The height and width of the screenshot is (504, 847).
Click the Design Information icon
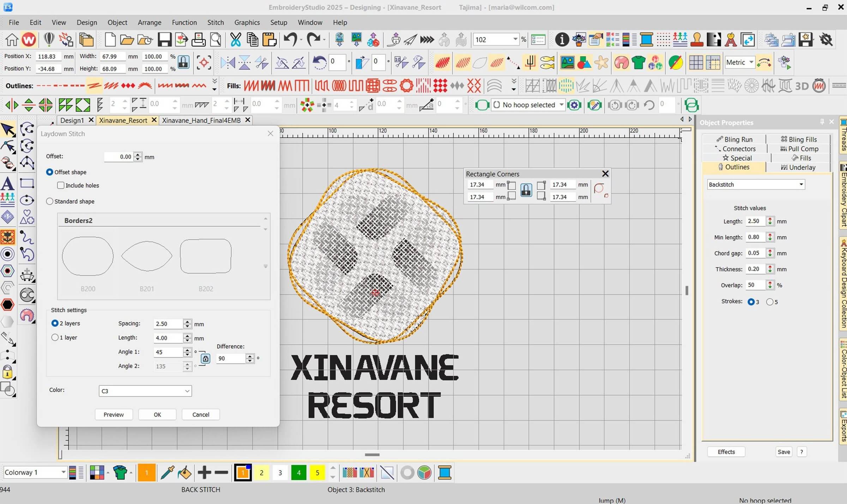click(x=561, y=40)
